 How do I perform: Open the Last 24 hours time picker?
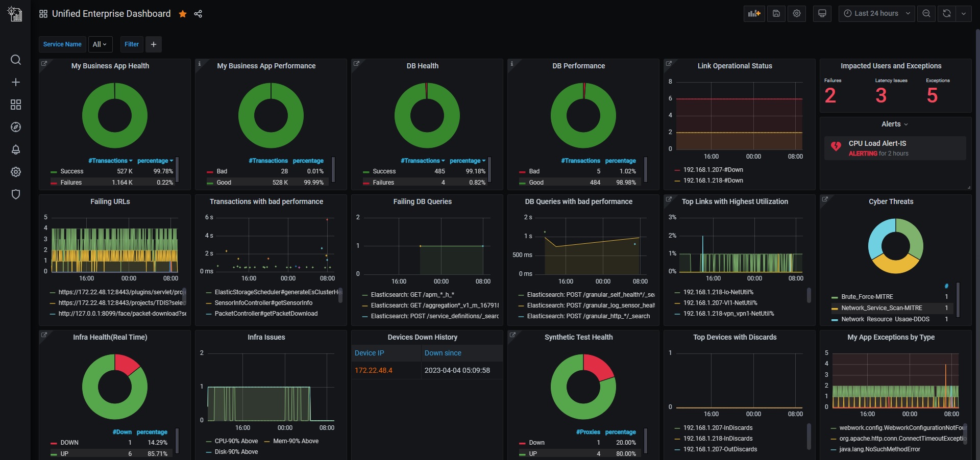pyautogui.click(x=876, y=14)
